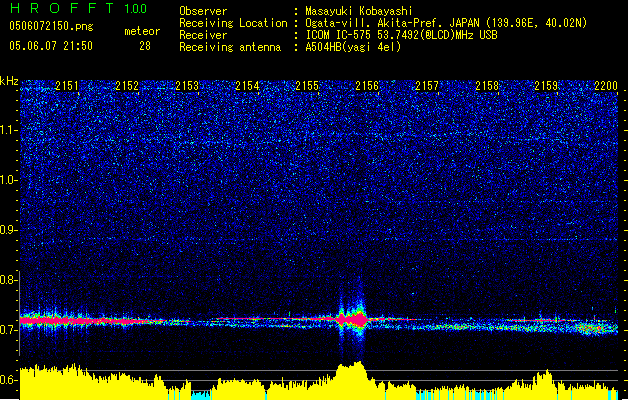Click the 2158 time marker
629x400 pixels.
487,86
